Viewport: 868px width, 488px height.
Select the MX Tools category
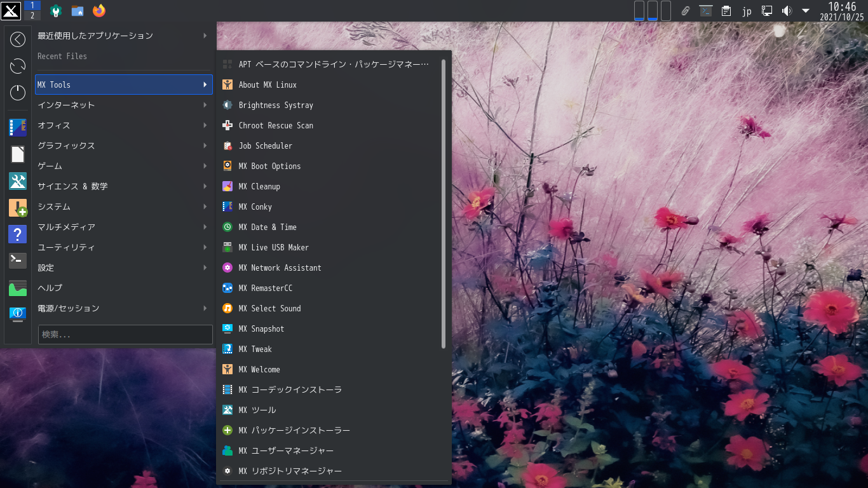click(124, 85)
